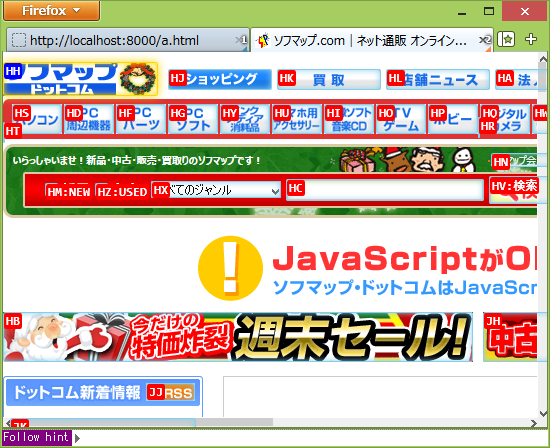
Task: Maximize the Firefox window
Action: tap(489, 11)
